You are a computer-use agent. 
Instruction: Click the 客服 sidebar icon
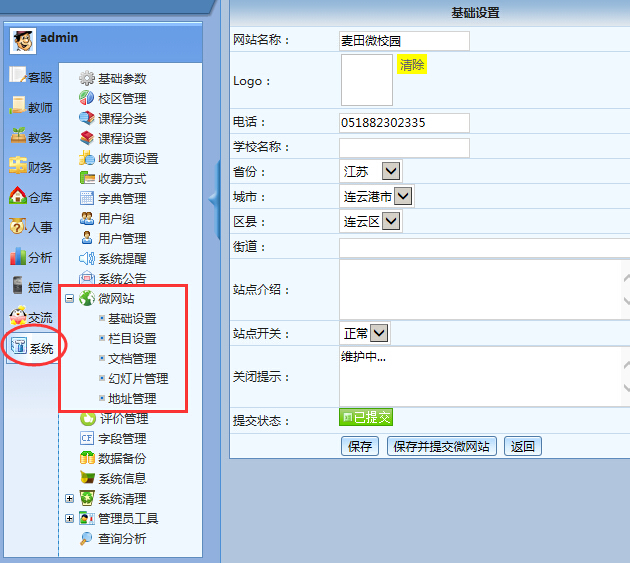point(18,76)
